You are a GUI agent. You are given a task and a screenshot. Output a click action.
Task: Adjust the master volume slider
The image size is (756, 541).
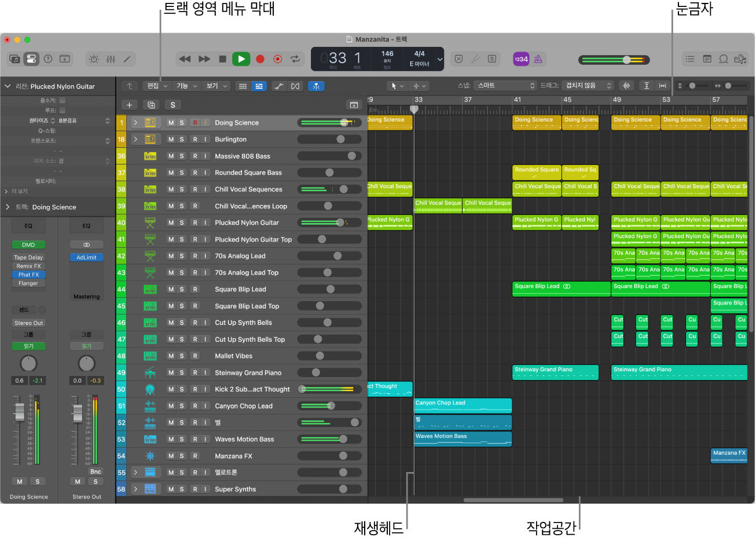[x=614, y=60]
